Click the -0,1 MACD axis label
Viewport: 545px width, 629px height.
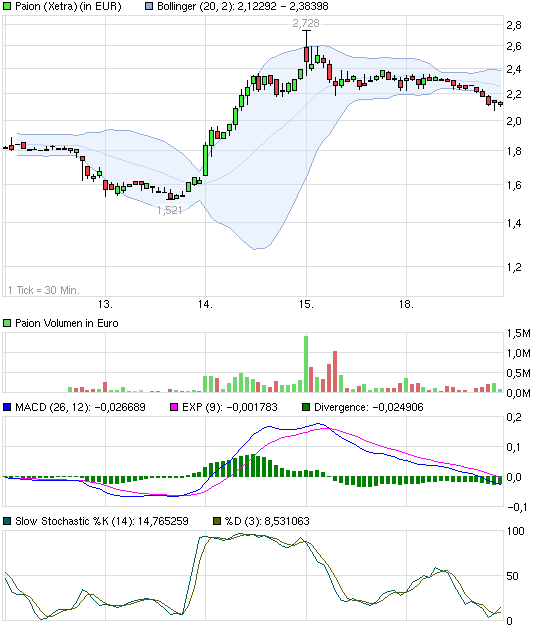517,507
